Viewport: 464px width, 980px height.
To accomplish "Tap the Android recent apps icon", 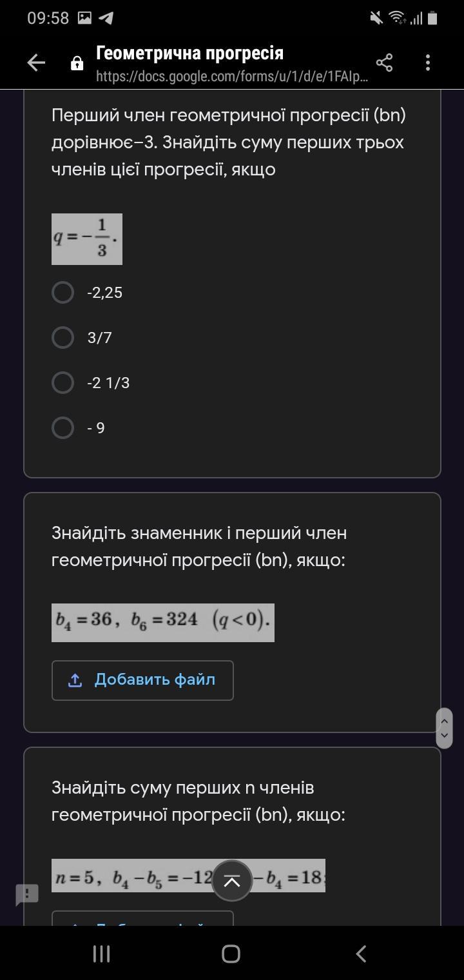I will pos(102,954).
